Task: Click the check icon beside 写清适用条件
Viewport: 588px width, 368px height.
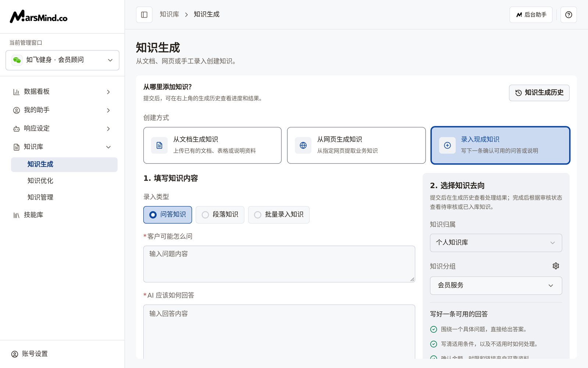Action: (434, 344)
